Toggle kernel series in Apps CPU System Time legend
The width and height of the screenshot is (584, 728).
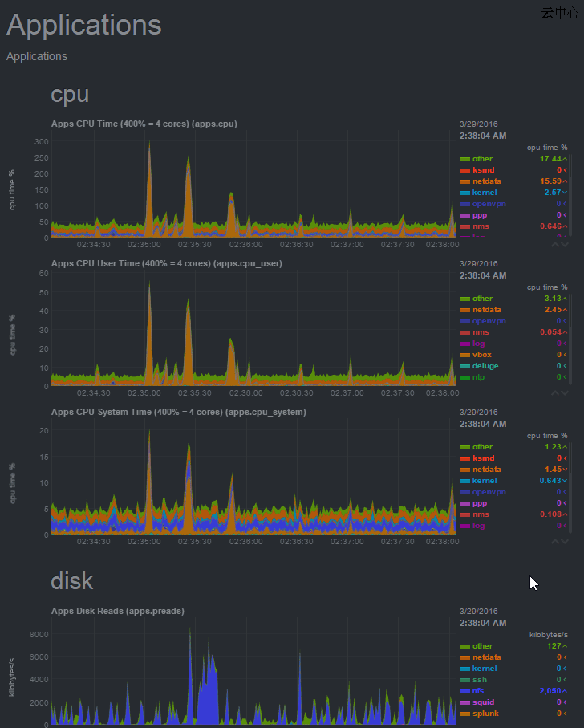(485, 481)
